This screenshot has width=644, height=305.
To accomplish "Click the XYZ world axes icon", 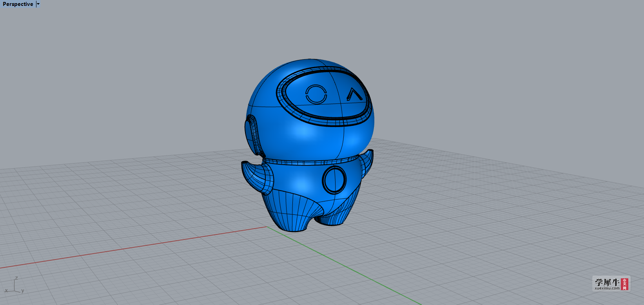I will click(x=14, y=285).
